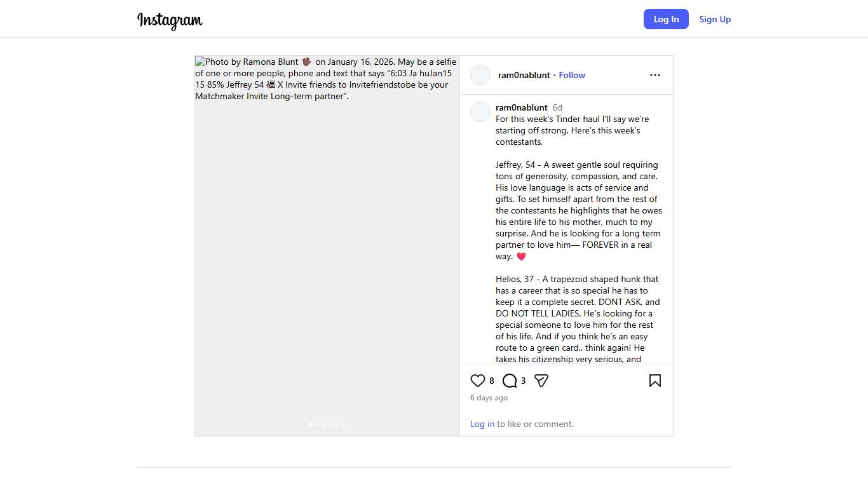This screenshot has height=488, width=868.
Task: View the like count of 8
Action: pos(492,381)
